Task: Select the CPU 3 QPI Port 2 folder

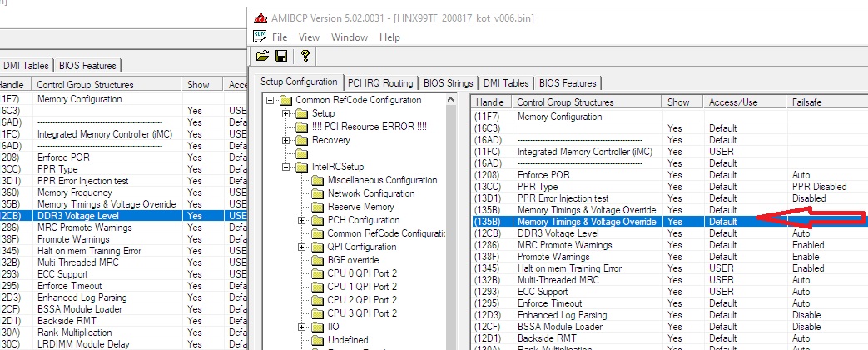Action: (355, 313)
